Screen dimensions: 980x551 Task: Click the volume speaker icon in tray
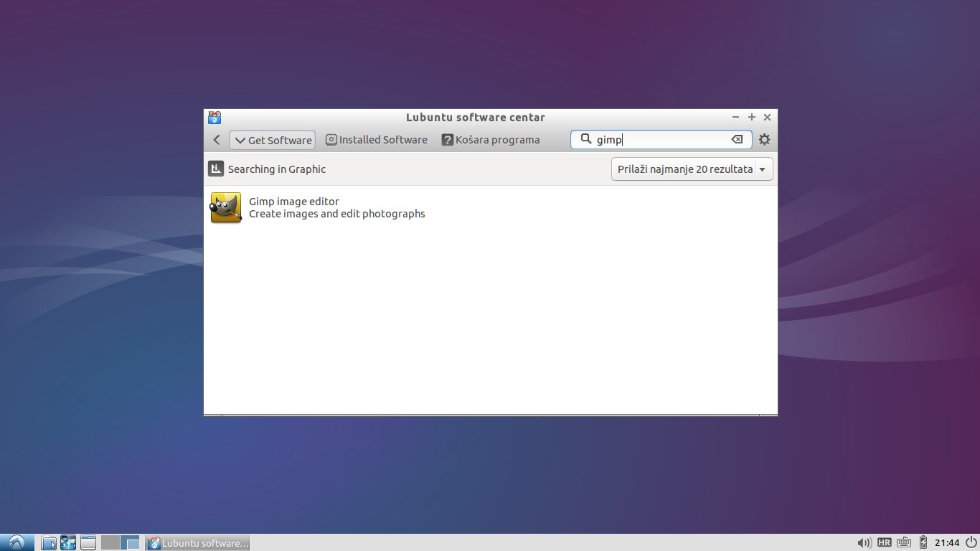(864, 543)
